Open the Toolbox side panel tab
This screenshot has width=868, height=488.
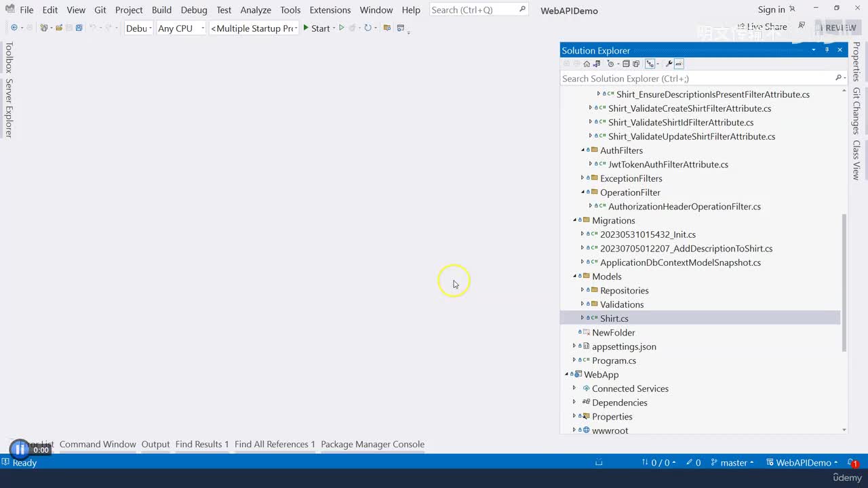(9, 58)
